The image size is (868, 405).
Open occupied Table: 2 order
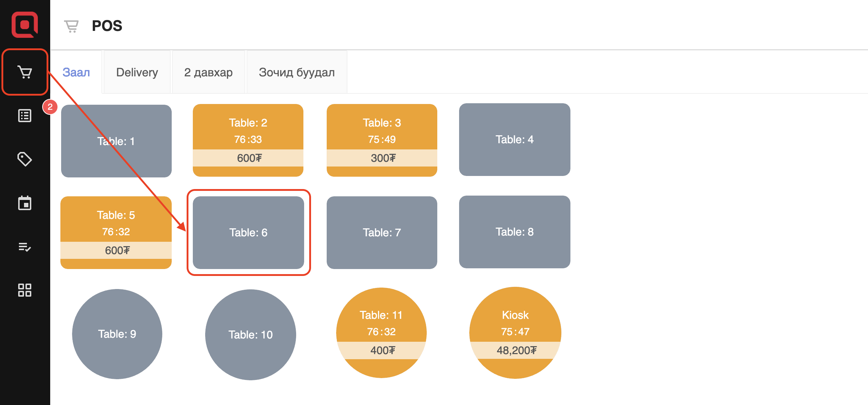248,140
